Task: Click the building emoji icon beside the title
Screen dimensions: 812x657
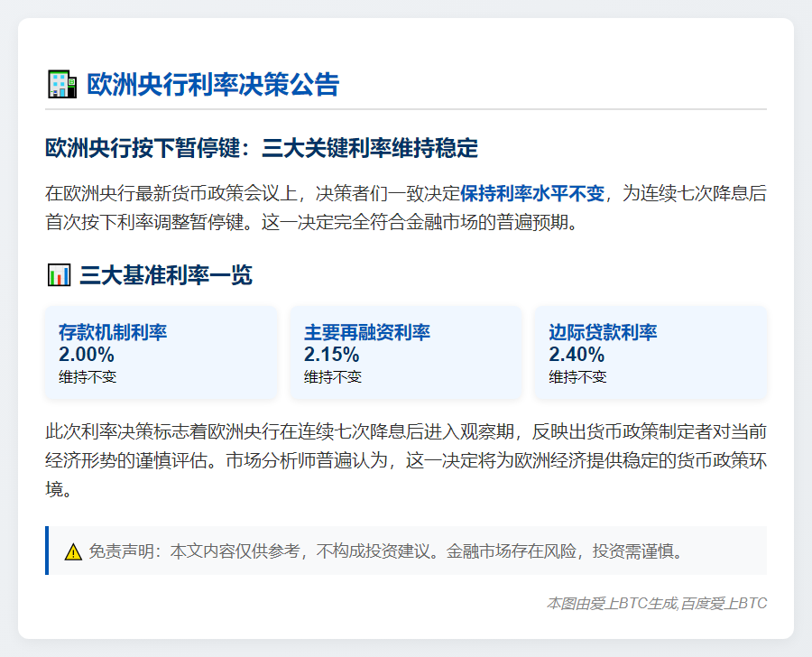Action: pyautogui.click(x=62, y=85)
